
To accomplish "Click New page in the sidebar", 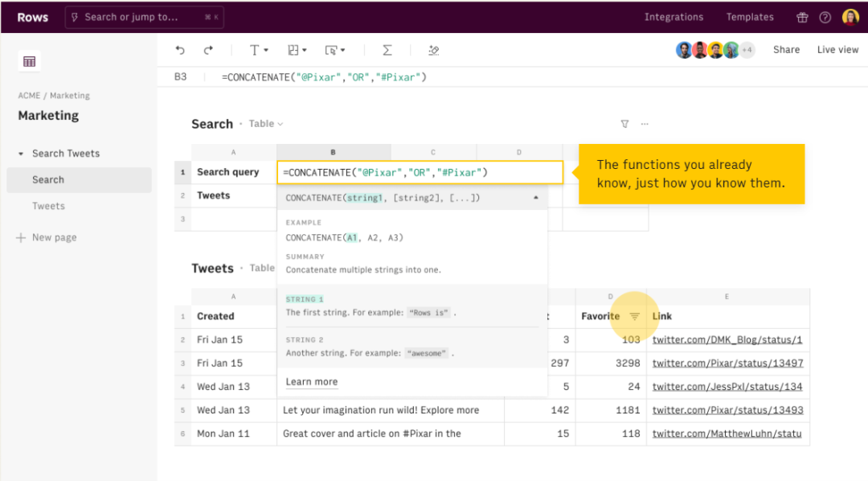I will click(x=47, y=237).
